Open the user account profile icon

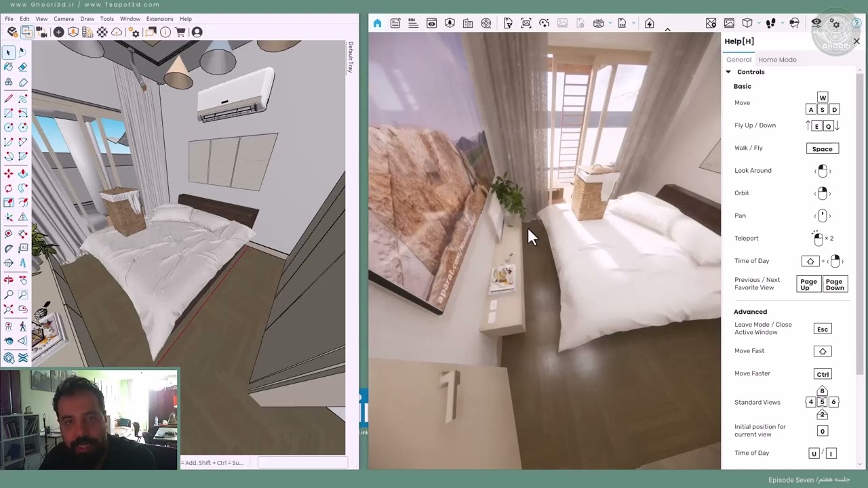point(197,32)
